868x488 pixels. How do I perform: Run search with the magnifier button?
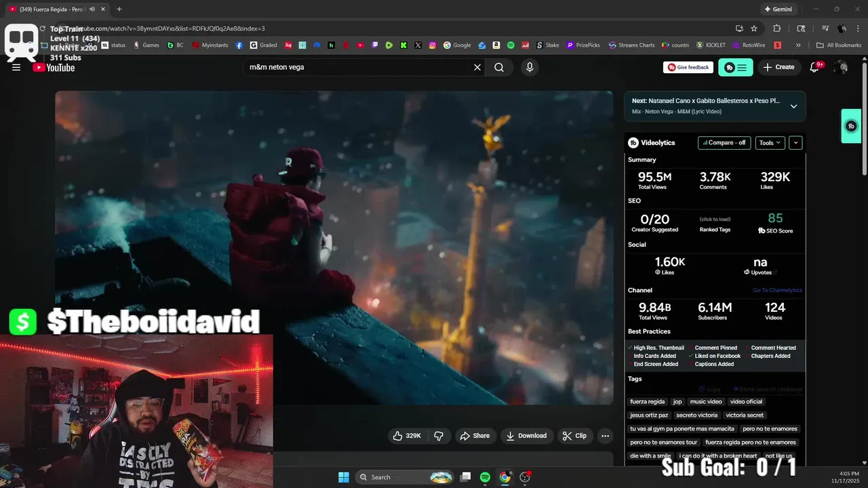pyautogui.click(x=499, y=67)
